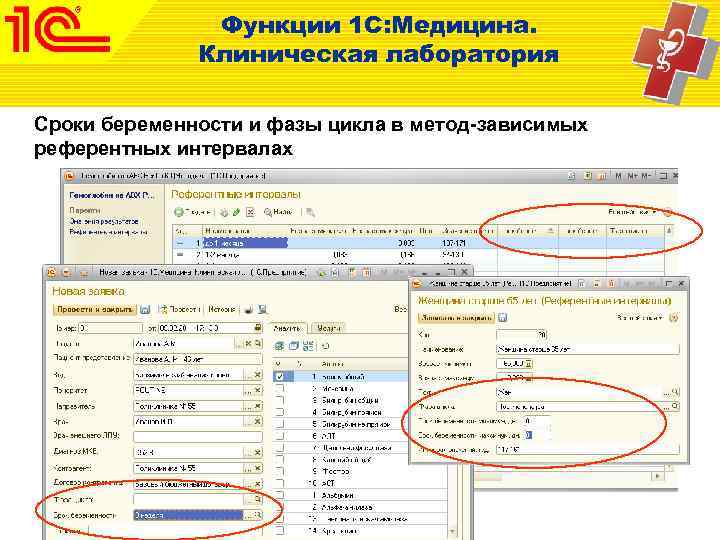This screenshot has width=720, height=540.
Task: Open Все действия menu in Референтные интервалы list
Action: pyautogui.click(x=632, y=212)
